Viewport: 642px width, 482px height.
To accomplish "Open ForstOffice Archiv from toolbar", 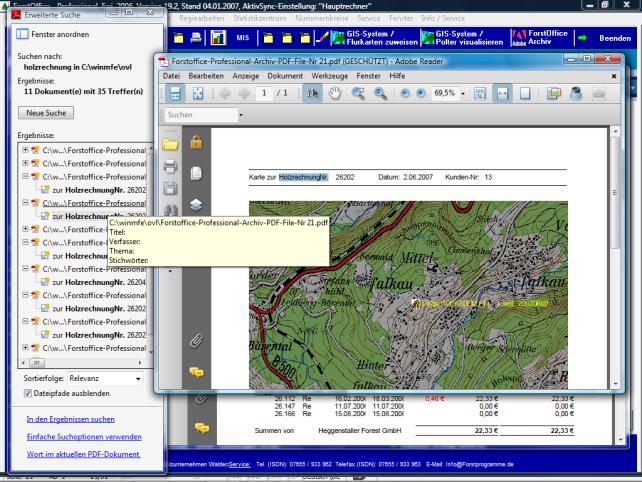I will pyautogui.click(x=540, y=38).
